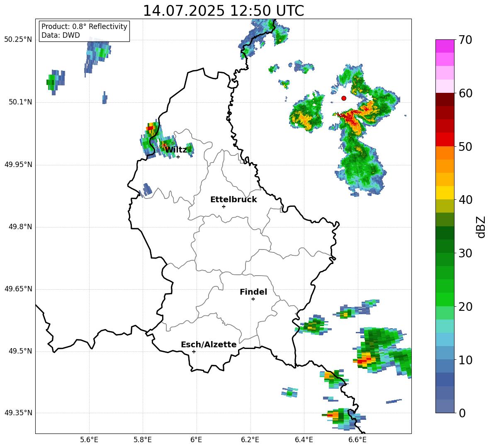This screenshot has height=448, width=491.
Task: Click the 49.65°N latitude label
Action: point(18,289)
